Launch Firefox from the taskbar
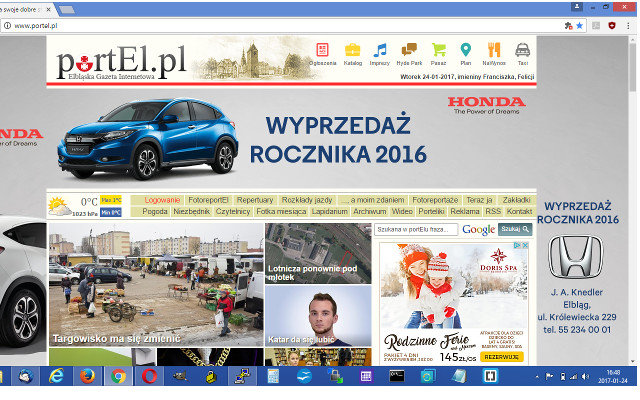Viewport: 640px width, 400px height. pyautogui.click(x=87, y=376)
